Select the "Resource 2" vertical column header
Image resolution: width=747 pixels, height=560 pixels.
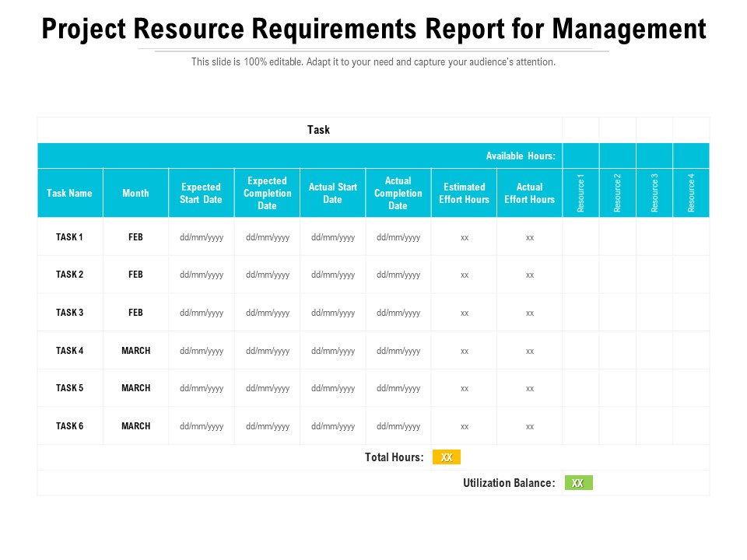pos(617,193)
